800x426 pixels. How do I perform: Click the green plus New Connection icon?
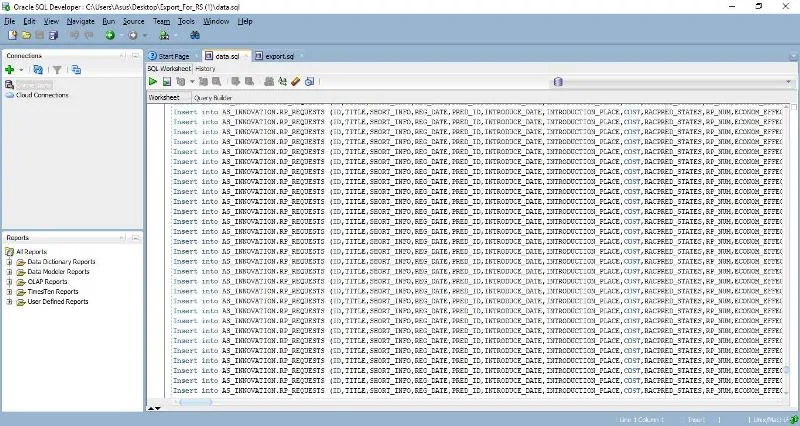10,70
